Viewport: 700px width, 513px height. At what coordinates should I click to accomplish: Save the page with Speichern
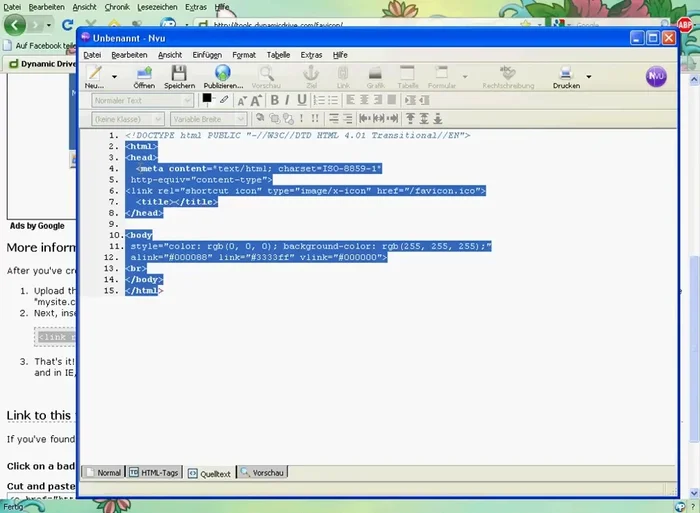coord(179,77)
